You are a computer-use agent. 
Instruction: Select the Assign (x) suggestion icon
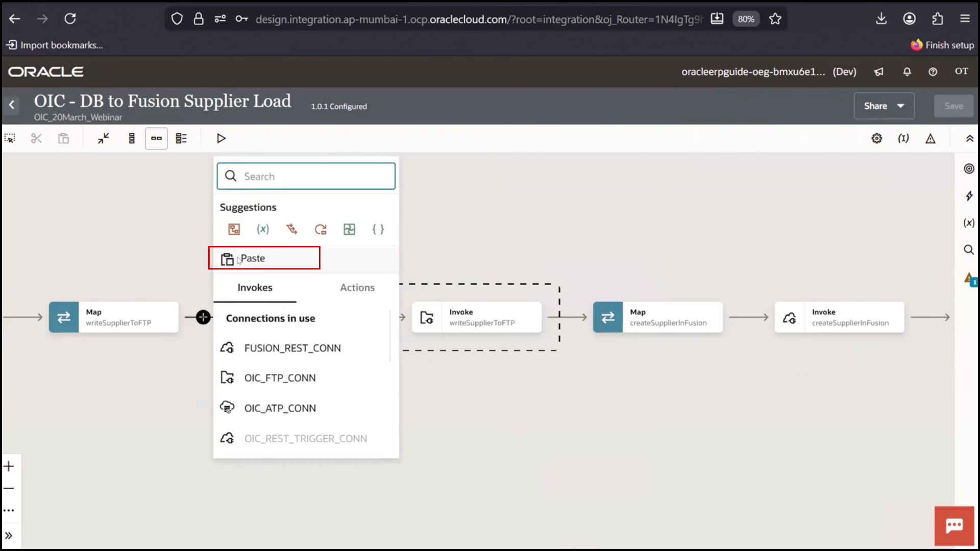[263, 229]
